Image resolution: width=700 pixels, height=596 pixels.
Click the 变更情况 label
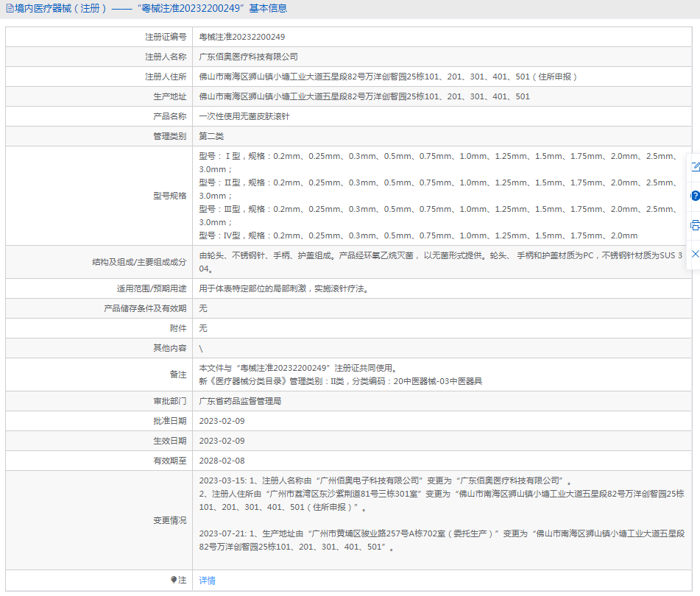169,520
